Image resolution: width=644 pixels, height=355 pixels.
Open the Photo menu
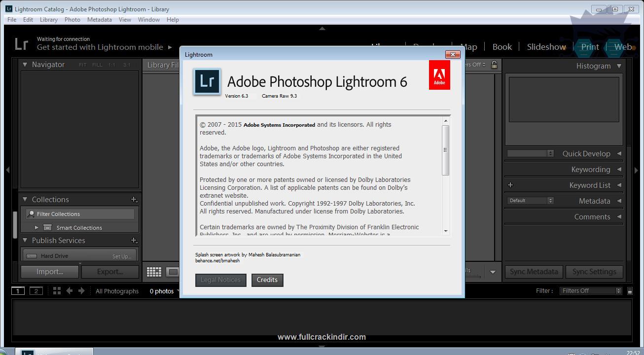pos(72,20)
